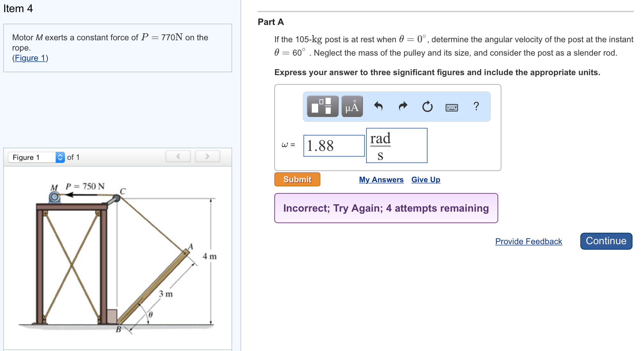The width and height of the screenshot is (644, 351).
Task: Open the equation template formatting menu
Action: click(322, 106)
